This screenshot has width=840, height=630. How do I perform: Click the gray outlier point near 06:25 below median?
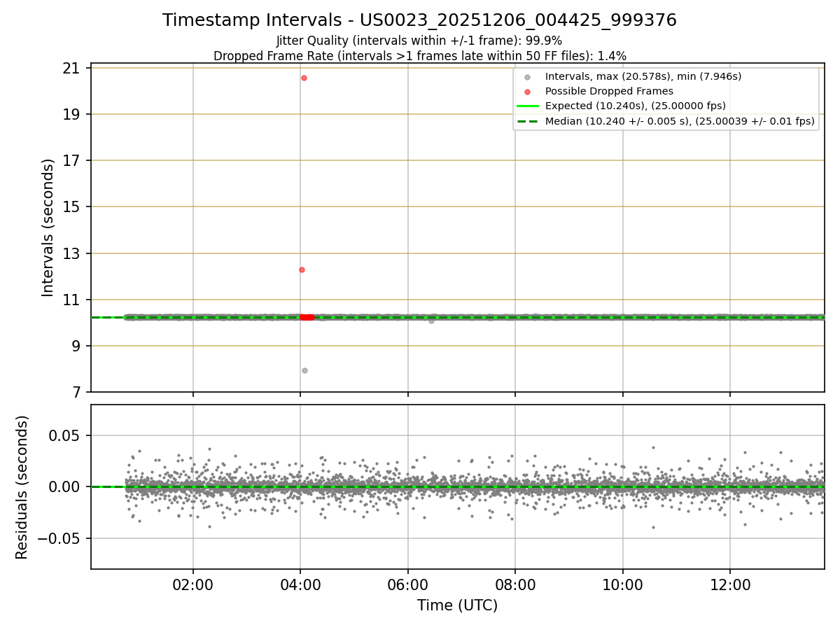pyautogui.click(x=431, y=321)
